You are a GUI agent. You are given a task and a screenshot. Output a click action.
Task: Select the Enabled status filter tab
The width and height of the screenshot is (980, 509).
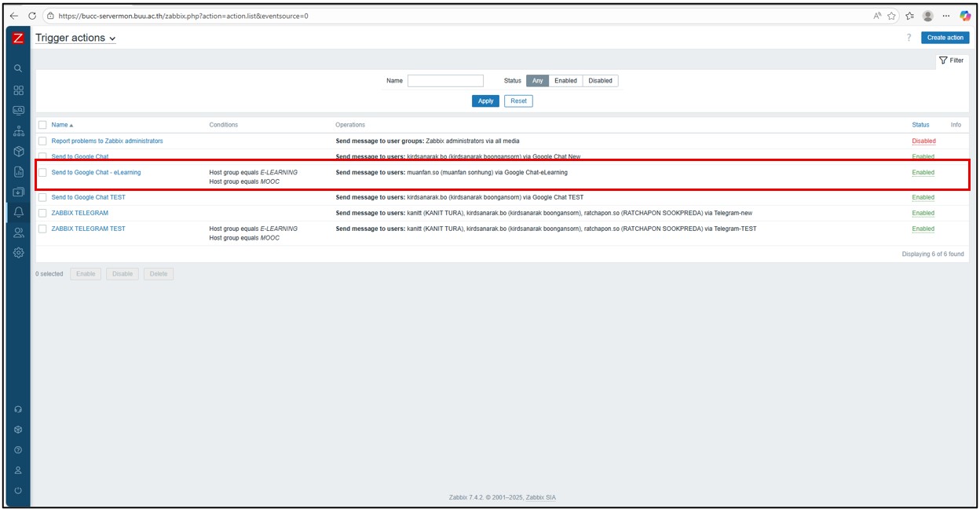[x=565, y=81]
